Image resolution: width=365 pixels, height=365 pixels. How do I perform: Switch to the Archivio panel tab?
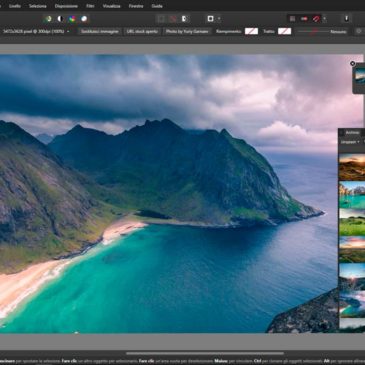click(352, 133)
